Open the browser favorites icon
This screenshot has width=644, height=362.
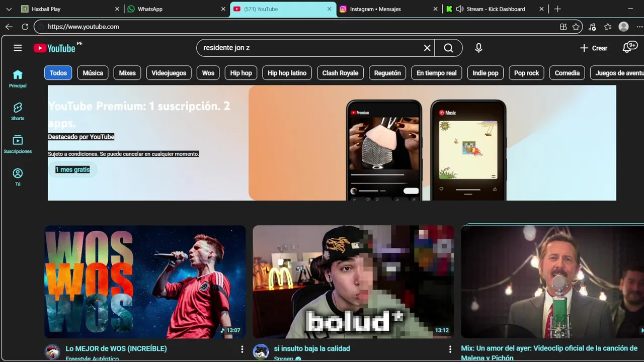pos(608,27)
